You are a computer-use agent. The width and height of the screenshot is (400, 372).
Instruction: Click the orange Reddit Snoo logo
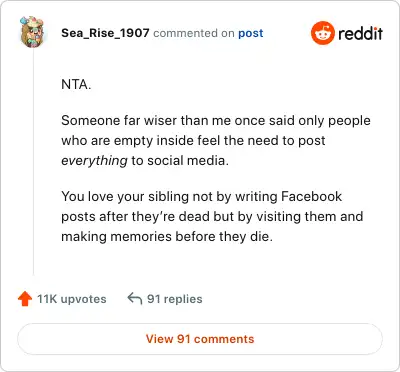coord(322,33)
